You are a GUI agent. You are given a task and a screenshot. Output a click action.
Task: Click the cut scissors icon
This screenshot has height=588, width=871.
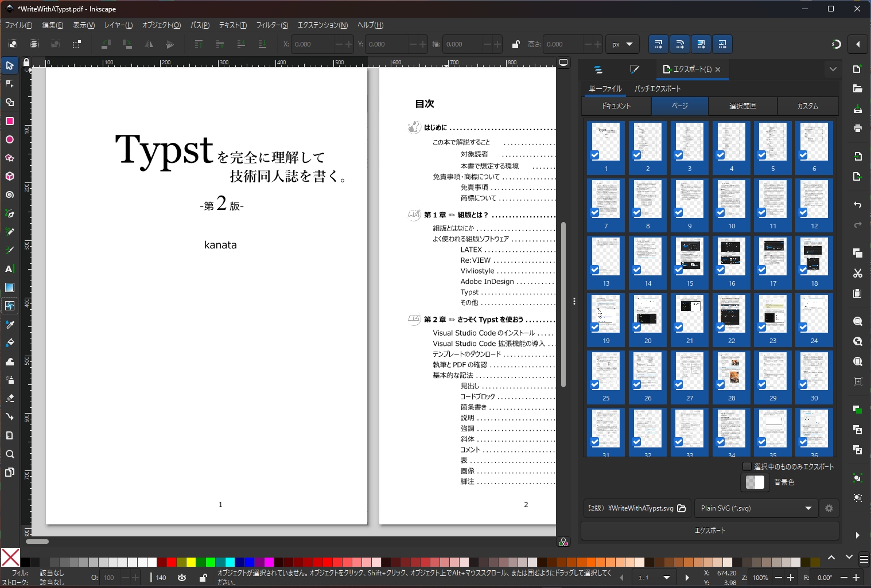[x=857, y=273]
